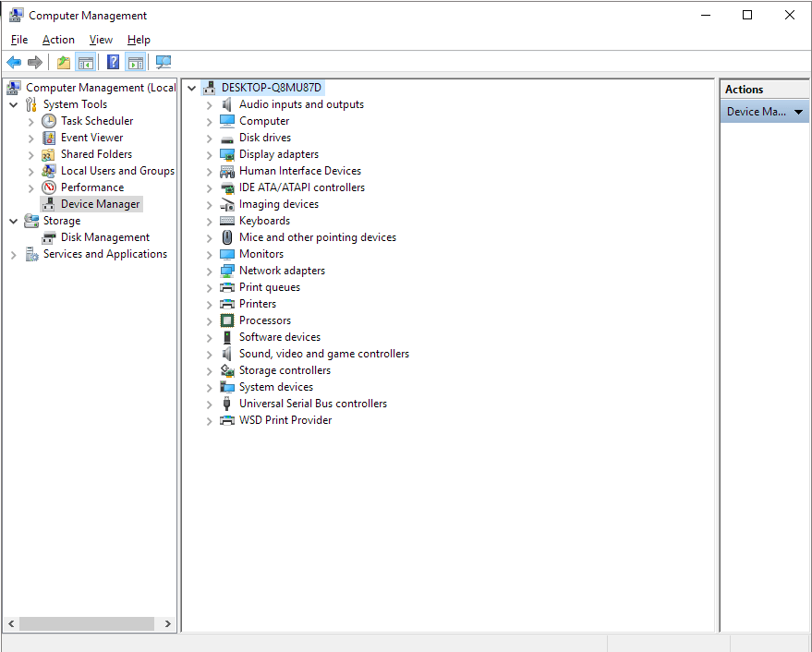The width and height of the screenshot is (812, 652).
Task: Toggle Show/Hide Console Tree toolbar button
Action: coord(86,63)
